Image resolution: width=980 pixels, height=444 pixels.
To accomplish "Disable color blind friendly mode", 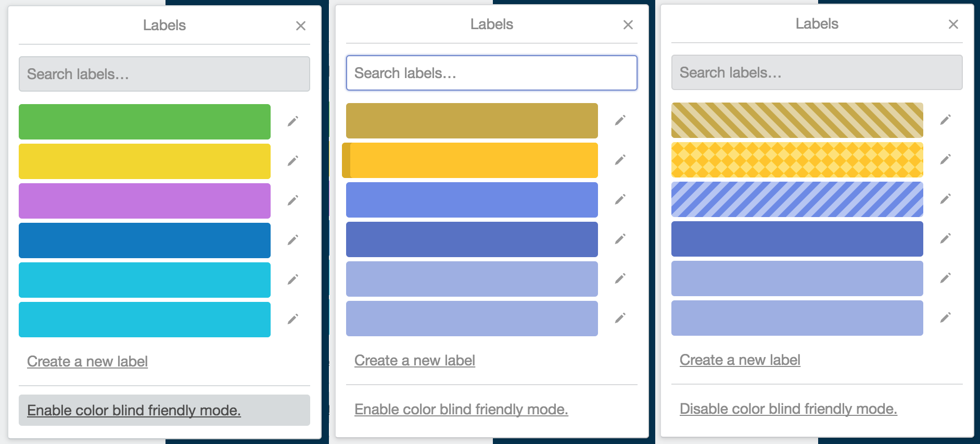I will coord(788,409).
